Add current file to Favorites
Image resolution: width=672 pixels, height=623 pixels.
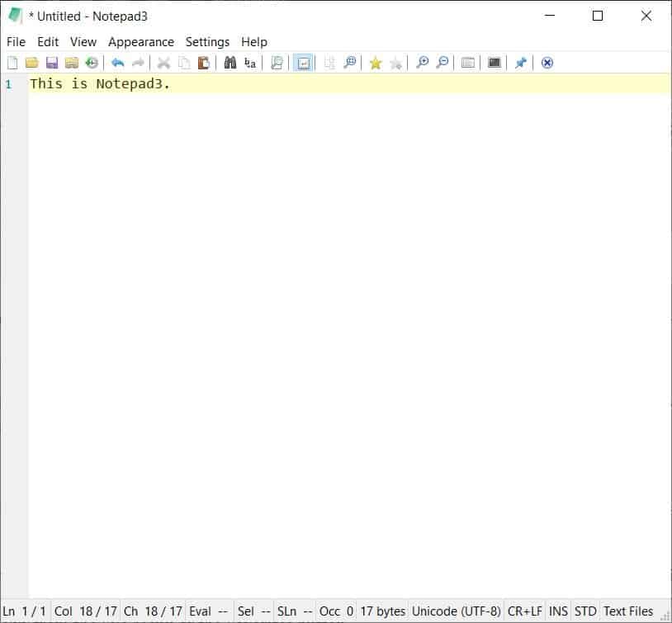pos(376,63)
